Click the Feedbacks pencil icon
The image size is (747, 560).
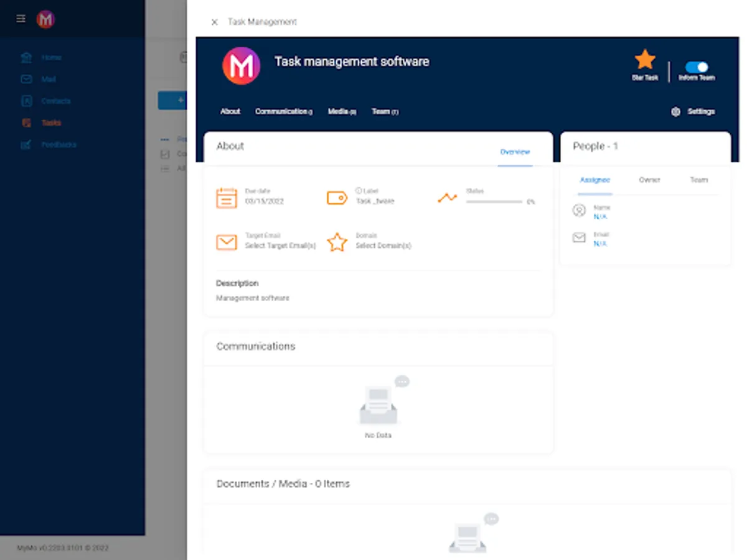[x=26, y=144]
